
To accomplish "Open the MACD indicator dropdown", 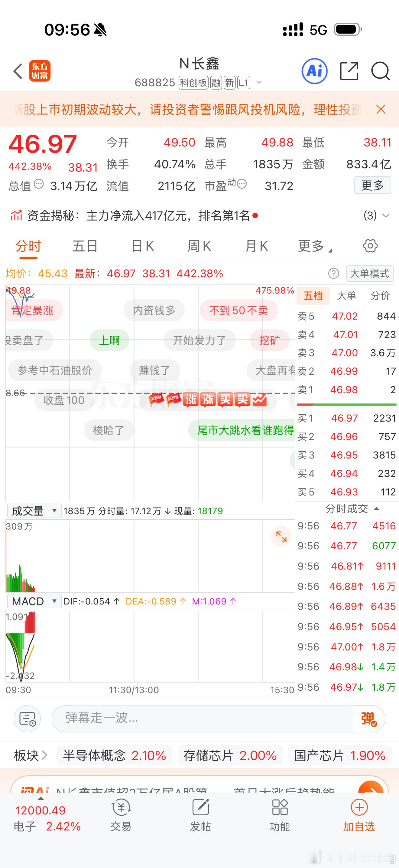I will click(34, 601).
